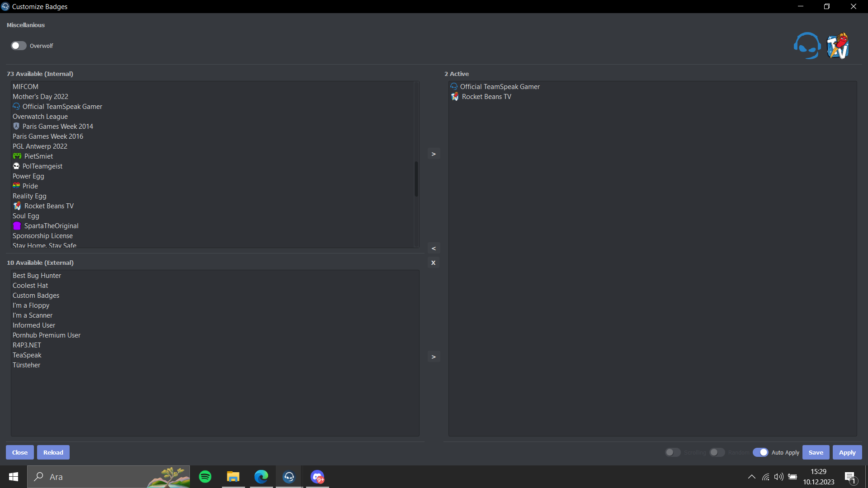868x488 pixels.
Task: Open File Explorer from the taskbar
Action: pos(233,477)
